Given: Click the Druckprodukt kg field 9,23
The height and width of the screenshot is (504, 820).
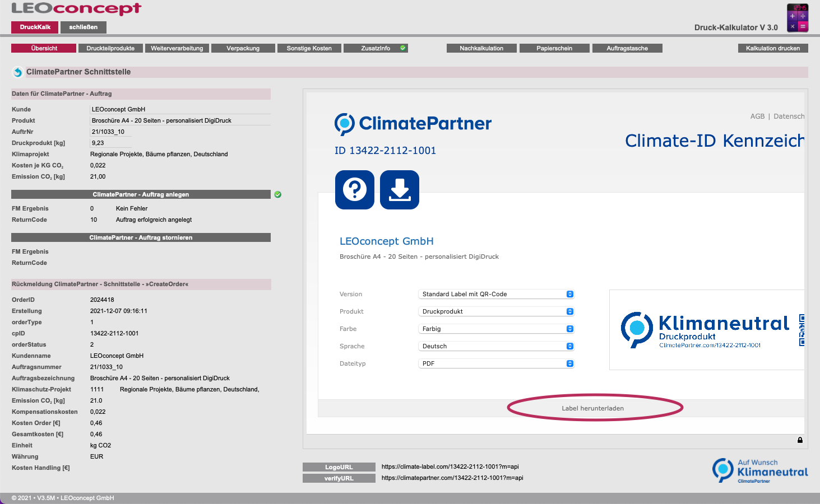Looking at the screenshot, I should point(111,143).
